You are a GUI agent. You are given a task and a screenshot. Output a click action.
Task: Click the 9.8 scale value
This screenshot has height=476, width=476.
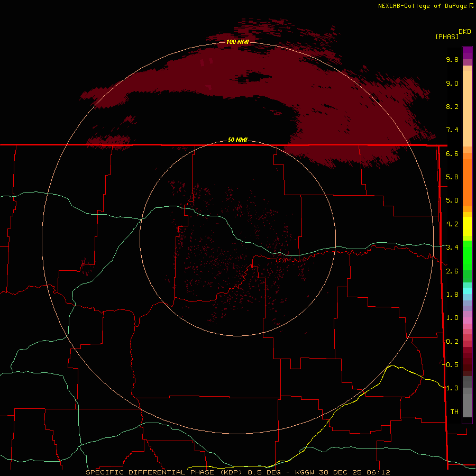[x=452, y=59]
